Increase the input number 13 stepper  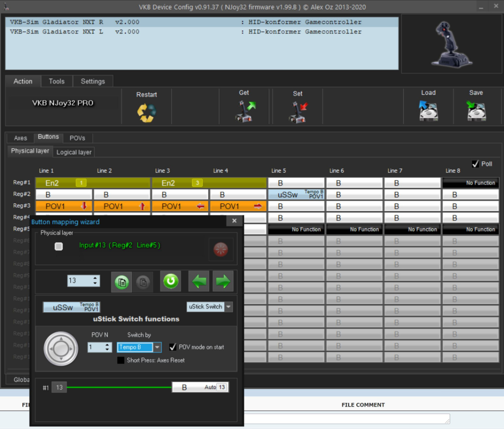pyautogui.click(x=95, y=278)
